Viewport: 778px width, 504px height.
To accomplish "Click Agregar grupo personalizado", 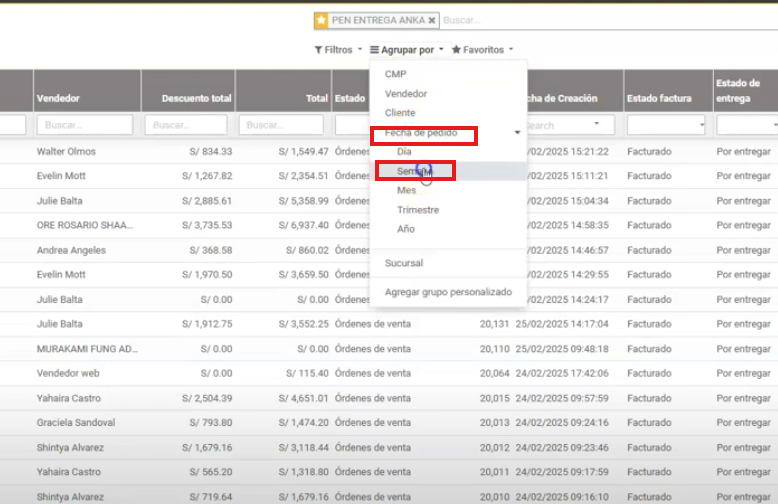I will click(x=448, y=292).
